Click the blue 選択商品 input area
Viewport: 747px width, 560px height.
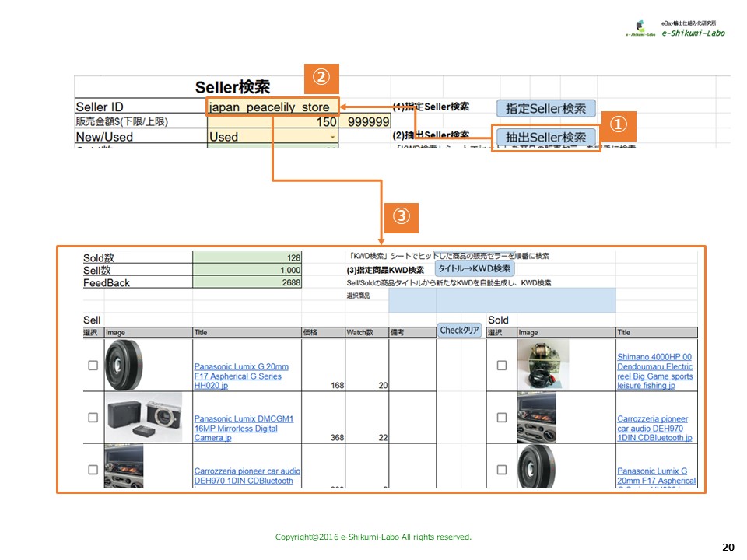pos(502,300)
